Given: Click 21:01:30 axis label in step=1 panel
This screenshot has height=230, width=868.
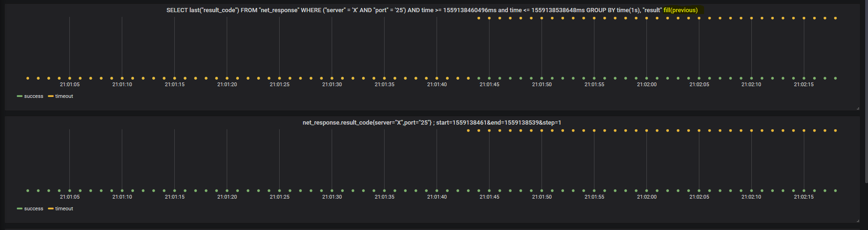Looking at the screenshot, I should 332,197.
